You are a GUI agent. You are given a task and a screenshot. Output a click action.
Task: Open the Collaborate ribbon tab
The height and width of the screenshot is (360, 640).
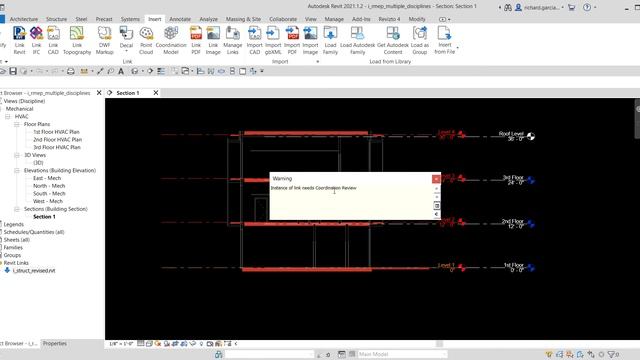coord(283,19)
